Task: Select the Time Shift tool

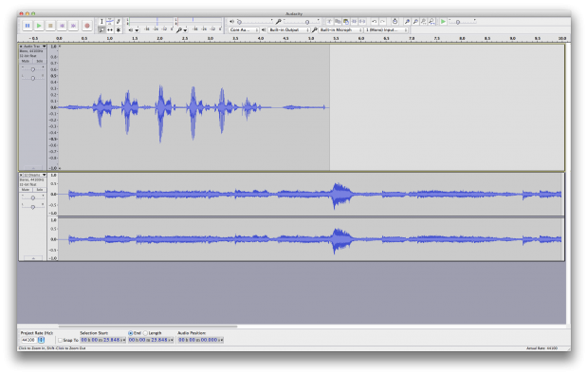Action: click(x=110, y=29)
